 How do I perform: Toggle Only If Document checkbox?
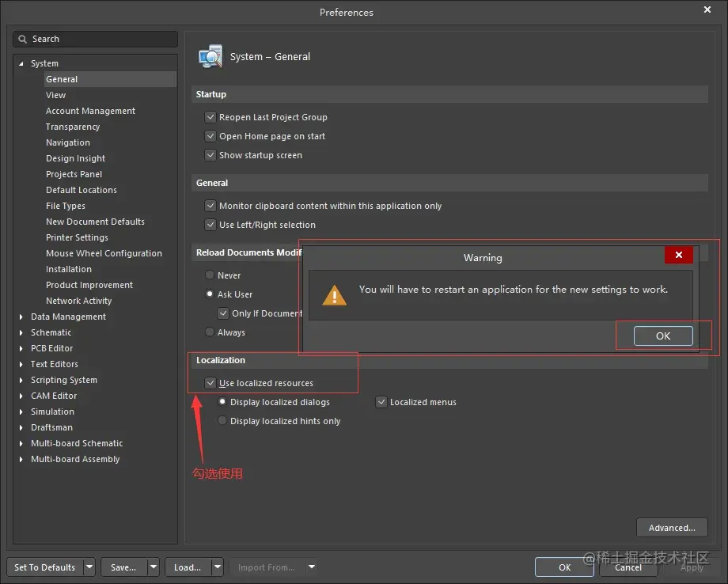point(223,313)
